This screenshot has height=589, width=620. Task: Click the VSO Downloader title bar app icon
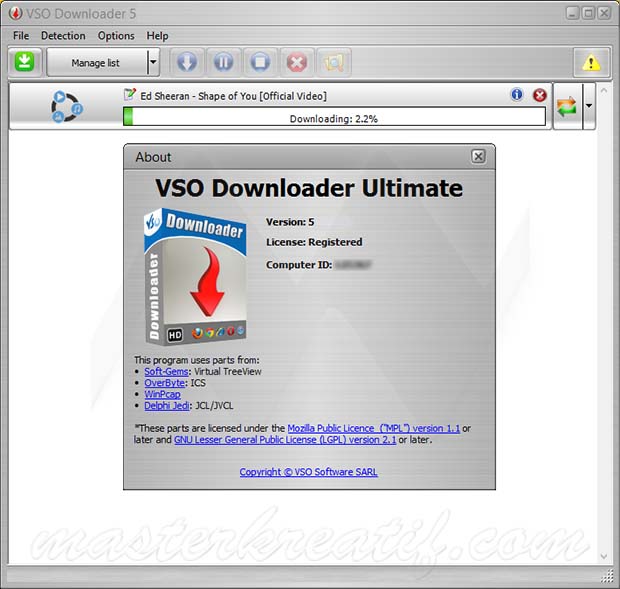(x=15, y=13)
